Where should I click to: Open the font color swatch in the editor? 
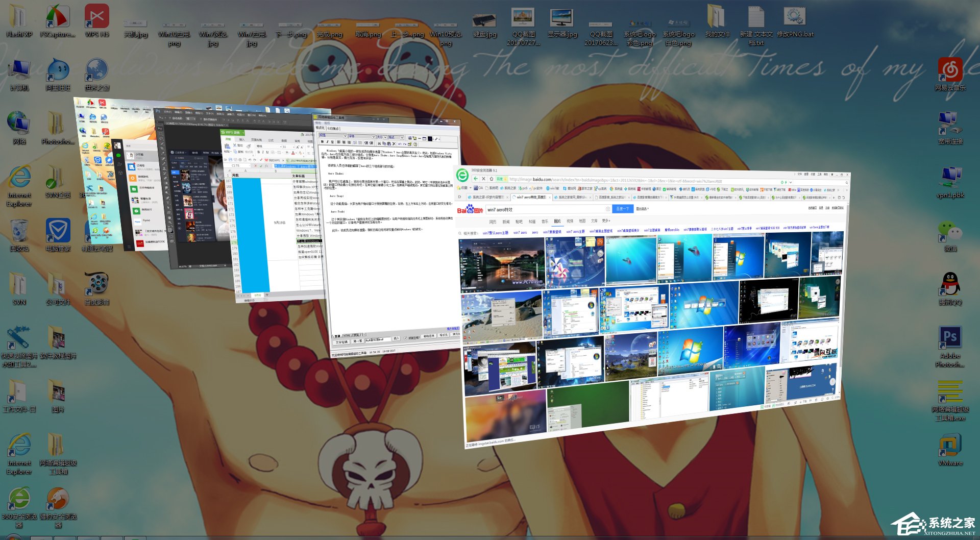[429, 139]
